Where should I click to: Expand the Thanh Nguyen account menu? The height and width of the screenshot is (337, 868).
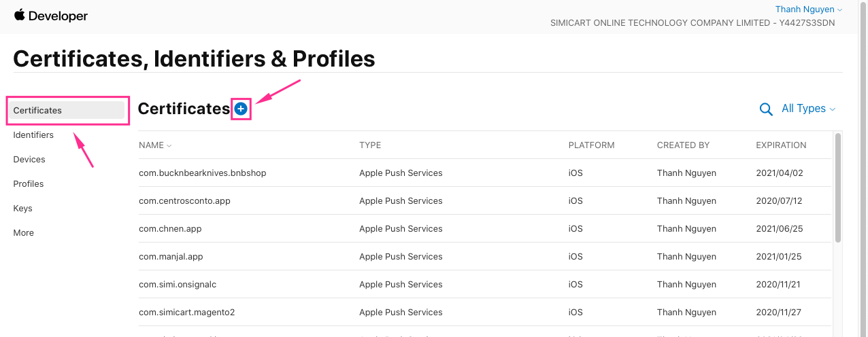[x=809, y=10]
